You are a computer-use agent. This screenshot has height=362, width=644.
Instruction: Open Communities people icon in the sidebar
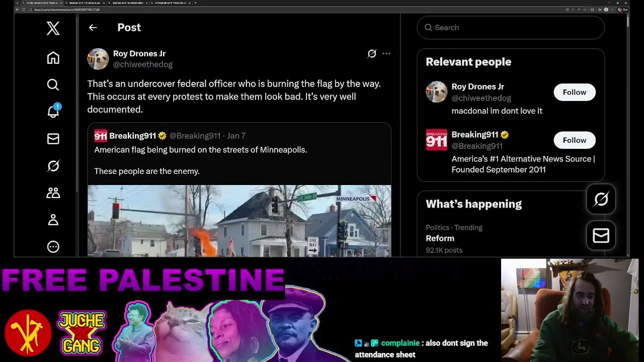click(53, 193)
